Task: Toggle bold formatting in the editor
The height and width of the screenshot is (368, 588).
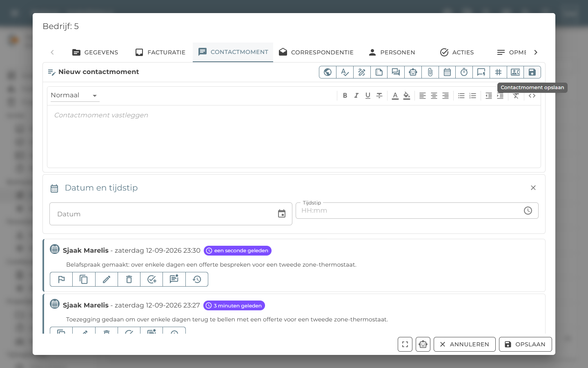Action: [345, 95]
